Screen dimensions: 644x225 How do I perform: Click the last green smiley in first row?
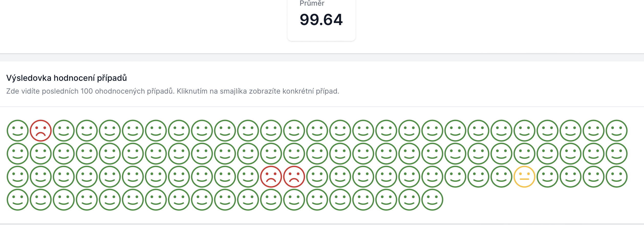(617, 131)
